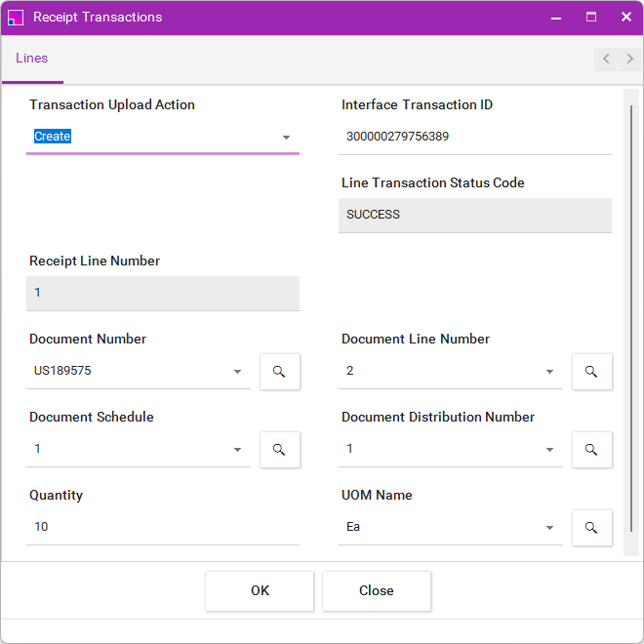This screenshot has width=644, height=644.
Task: Click the app icon in title bar
Action: tap(16, 18)
